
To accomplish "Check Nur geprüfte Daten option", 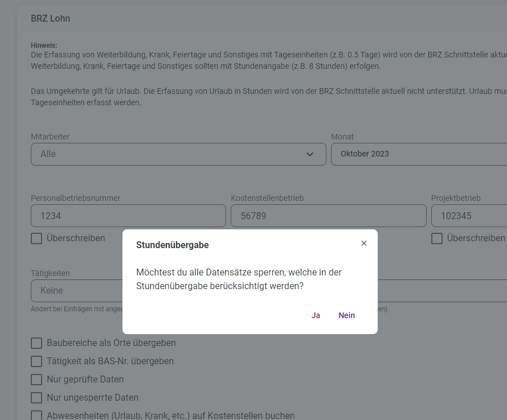I will coord(36,379).
